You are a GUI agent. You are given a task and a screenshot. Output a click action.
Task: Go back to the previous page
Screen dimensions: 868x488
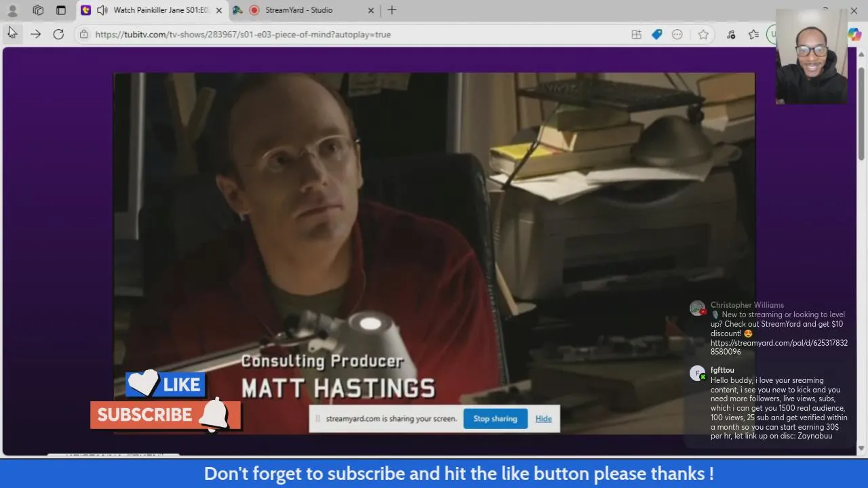12,34
